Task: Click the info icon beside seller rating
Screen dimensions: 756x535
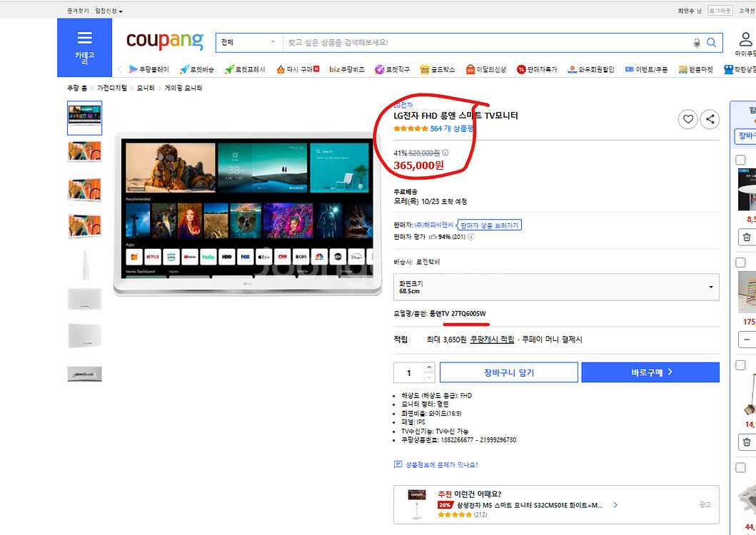Action: [x=470, y=237]
